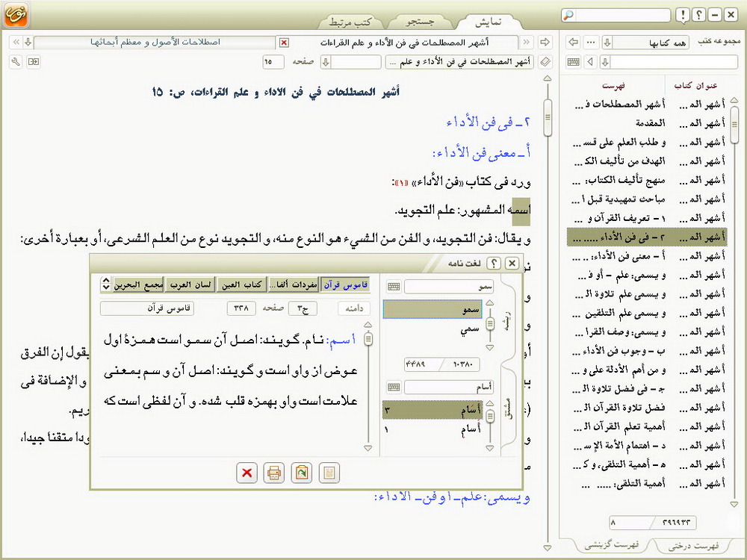This screenshot has width=747, height=560.
Task: Click the book-with-arrow icon in dictionary footer
Action: 302,473
